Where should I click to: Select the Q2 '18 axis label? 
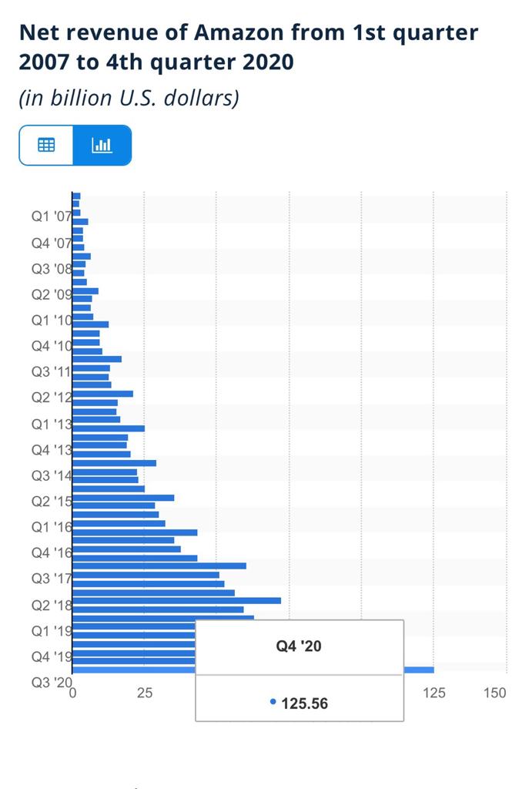pos(52,605)
